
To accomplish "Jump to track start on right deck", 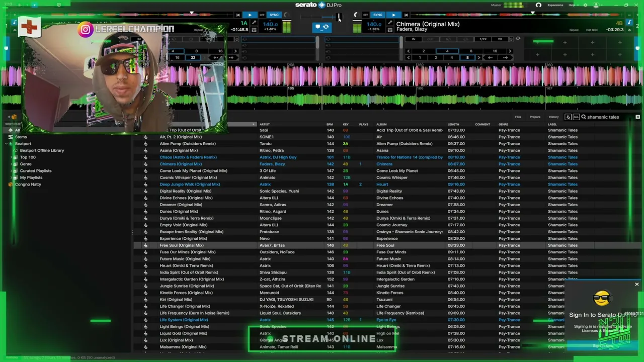I will point(406,15).
